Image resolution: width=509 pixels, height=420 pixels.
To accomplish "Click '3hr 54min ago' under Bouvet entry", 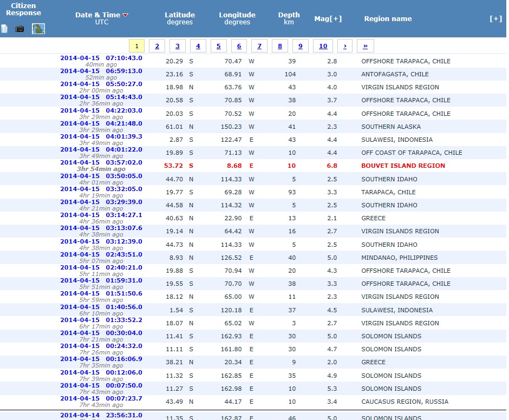I will pos(101,169).
